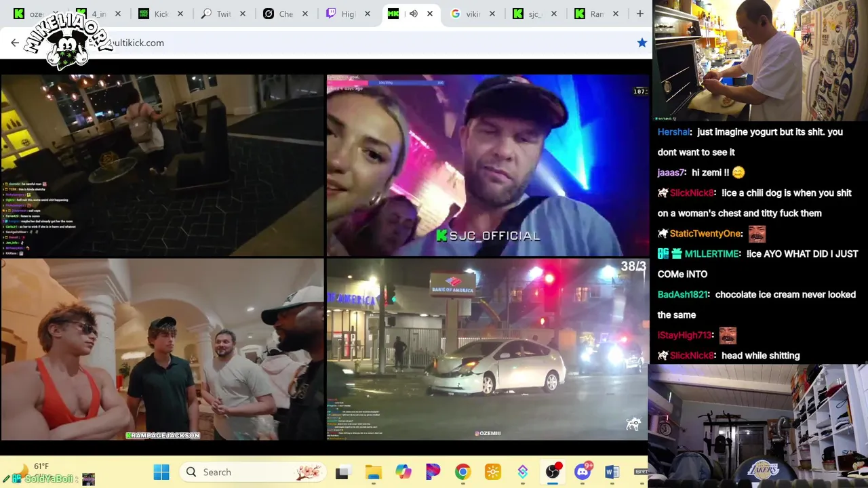Image resolution: width=868 pixels, height=488 pixels.
Task: Click the goal progress bar on SJC stream
Action: [x=387, y=83]
